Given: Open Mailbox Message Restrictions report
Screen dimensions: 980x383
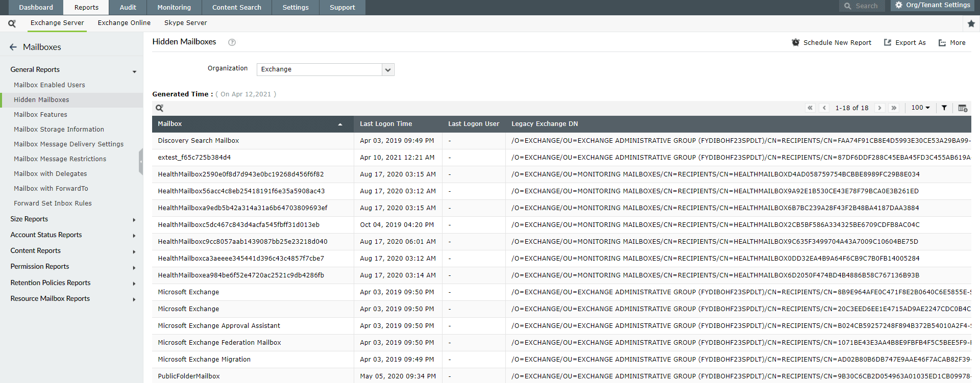Looking at the screenshot, I should click(60, 159).
